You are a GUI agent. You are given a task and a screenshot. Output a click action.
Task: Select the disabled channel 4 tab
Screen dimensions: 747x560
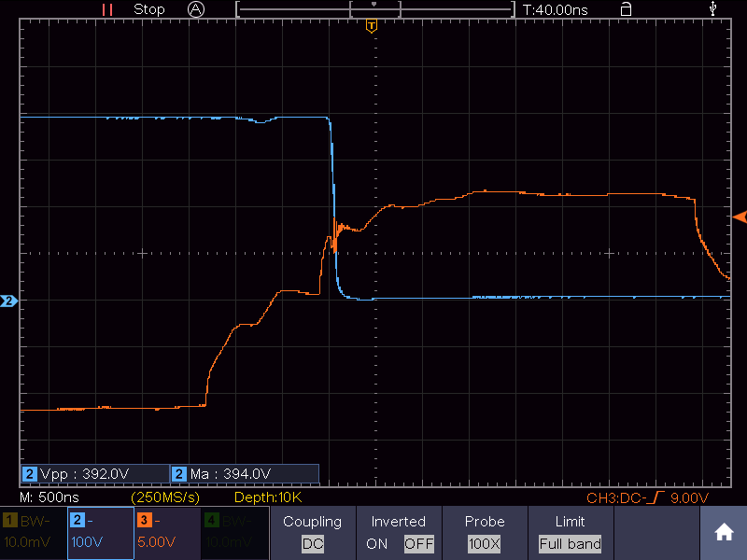click(235, 533)
